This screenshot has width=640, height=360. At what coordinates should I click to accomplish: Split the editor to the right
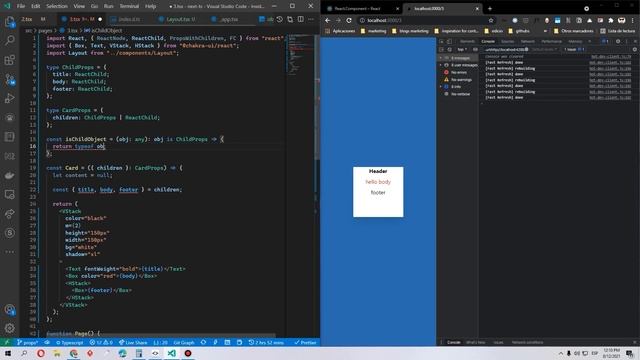[300, 19]
